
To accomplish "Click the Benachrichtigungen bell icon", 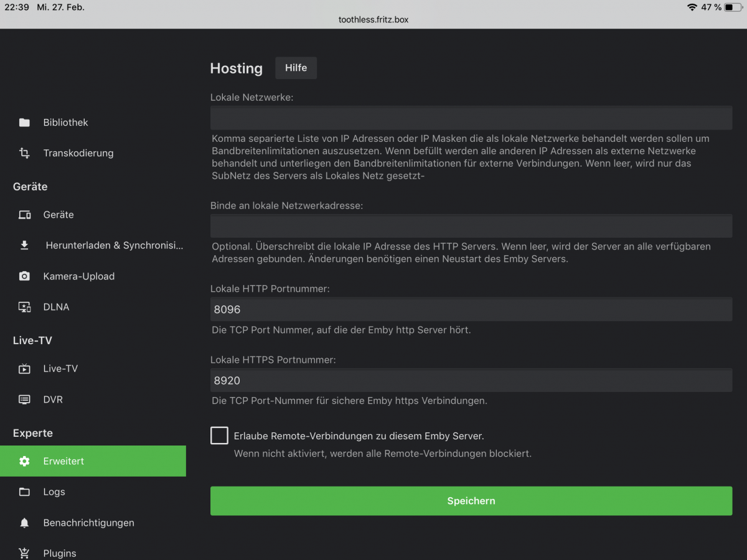I will (x=24, y=523).
